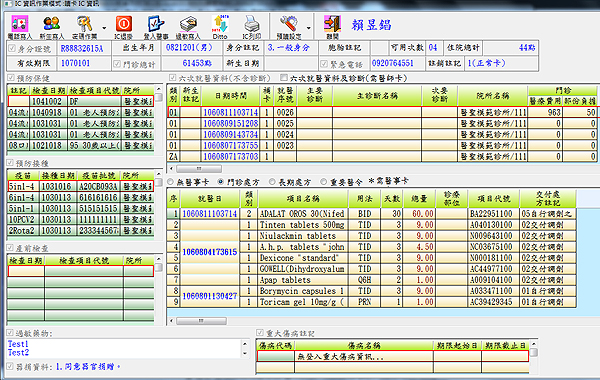Viewport: 600px width, 380px height.
Task: Click the ambulance patient toolbar icon
Action: [x=20, y=24]
